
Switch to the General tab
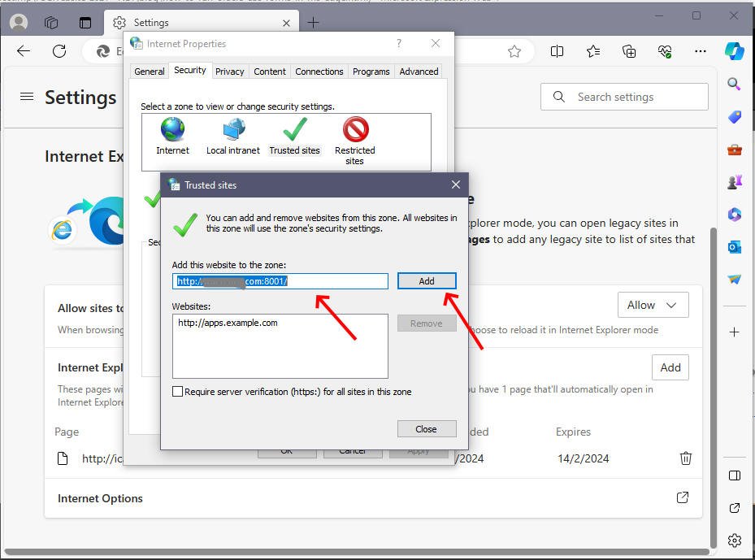click(150, 72)
